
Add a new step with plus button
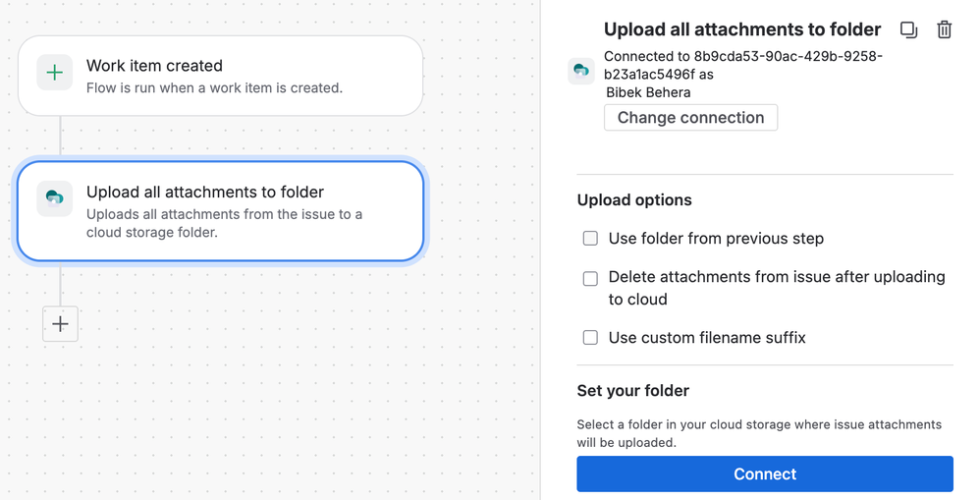tap(60, 324)
